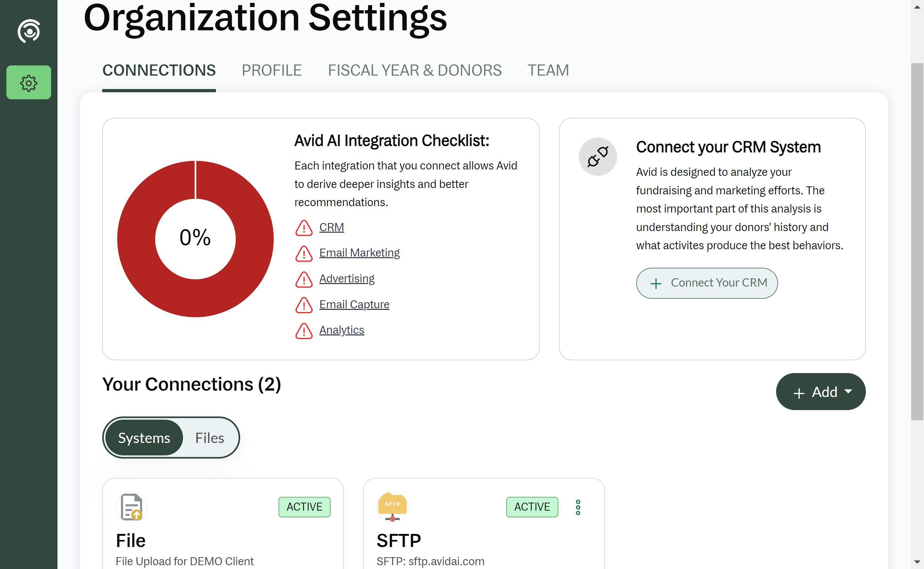Select the Systems toggle option
This screenshot has height=569, width=924.
144,438
